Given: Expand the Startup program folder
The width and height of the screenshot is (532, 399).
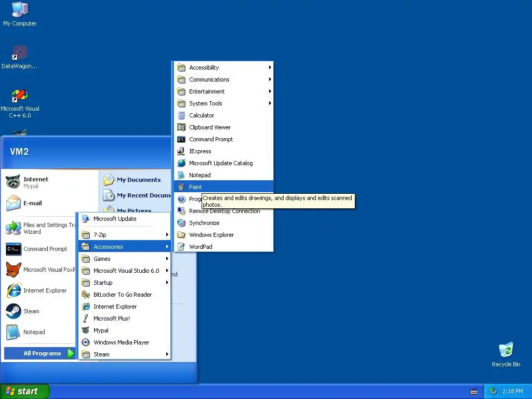Looking at the screenshot, I should (124, 283).
